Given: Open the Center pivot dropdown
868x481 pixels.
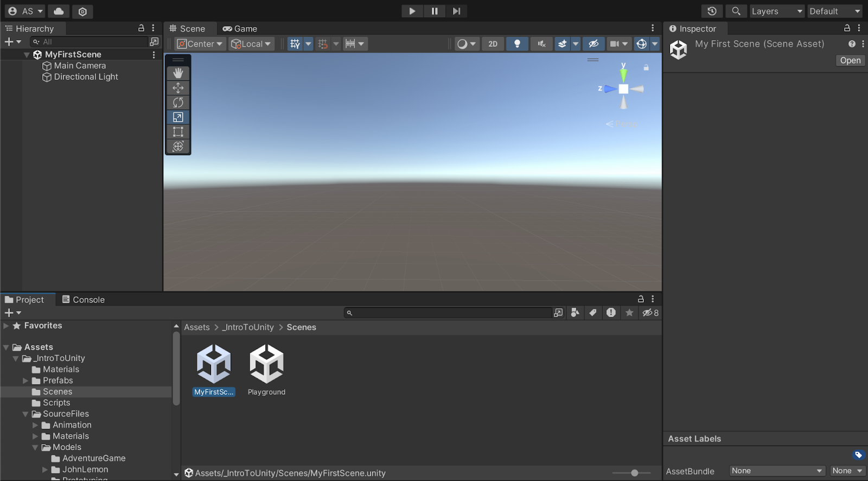Looking at the screenshot, I should click(x=200, y=44).
